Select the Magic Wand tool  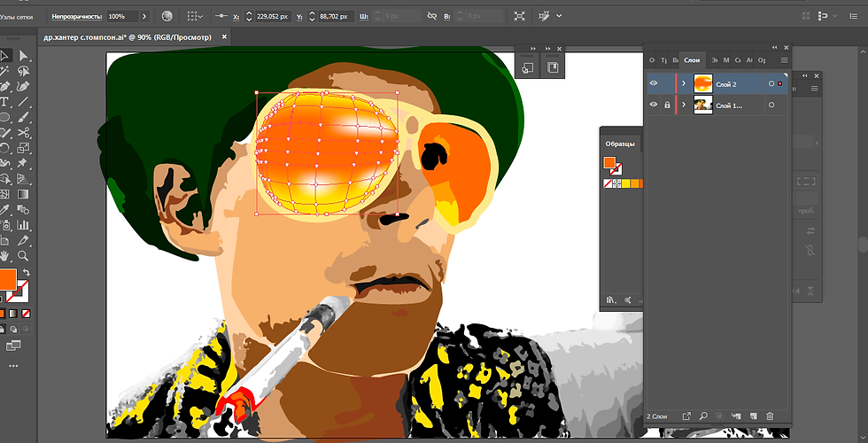pyautogui.click(x=4, y=72)
